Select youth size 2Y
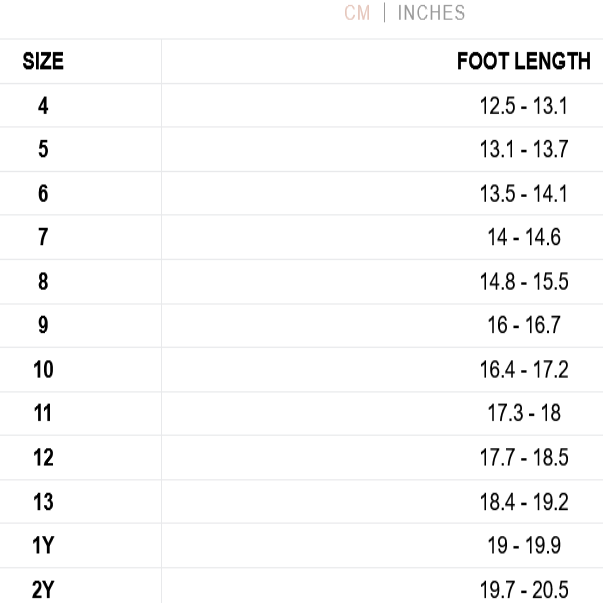Viewport: 603px width, 603px height. (43, 590)
